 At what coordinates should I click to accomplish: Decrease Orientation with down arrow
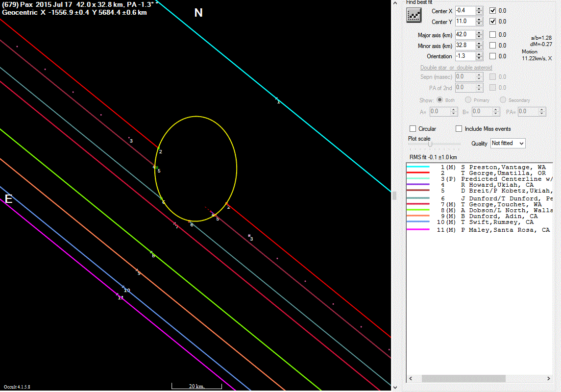479,58
